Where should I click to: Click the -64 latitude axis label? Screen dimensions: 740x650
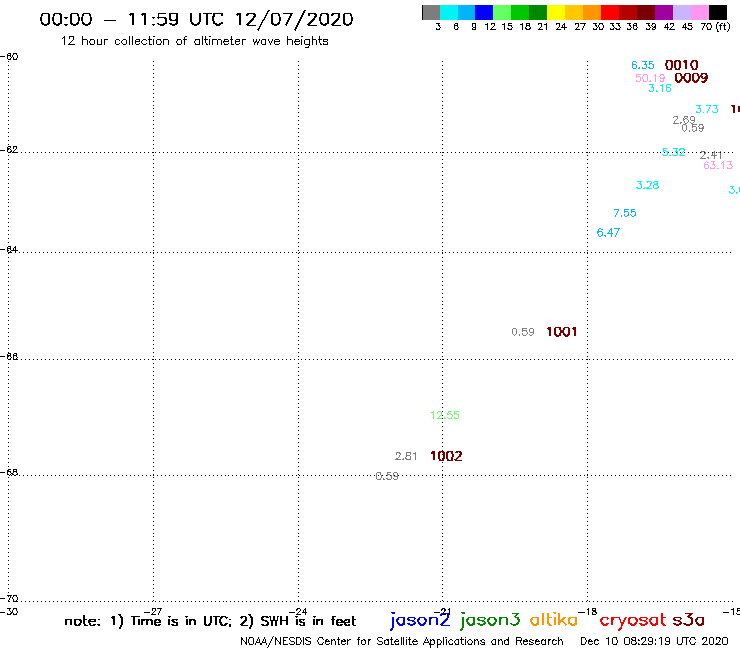point(9,249)
